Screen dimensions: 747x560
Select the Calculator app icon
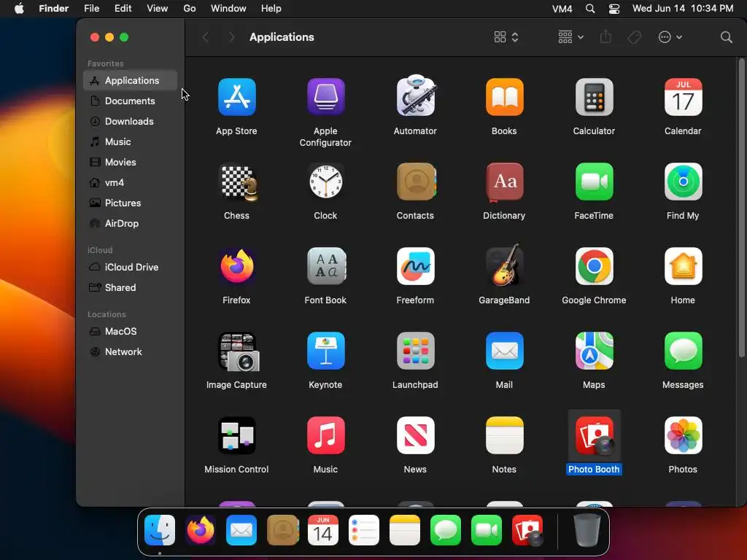[594, 97]
